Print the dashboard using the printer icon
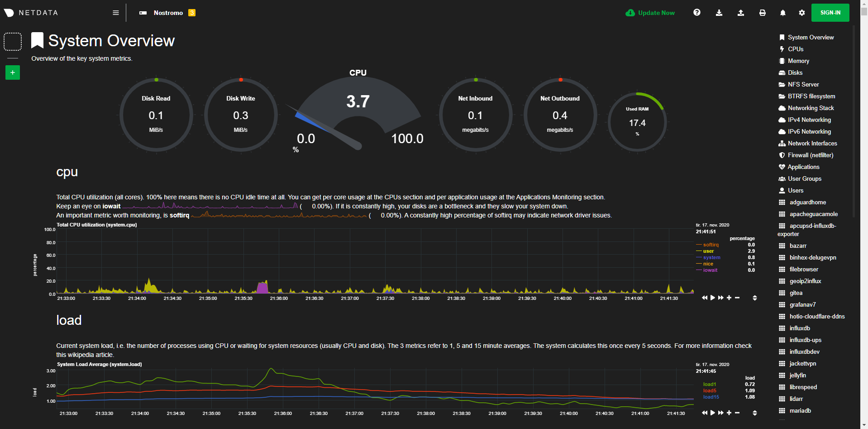The width and height of the screenshot is (868, 429). pos(762,13)
